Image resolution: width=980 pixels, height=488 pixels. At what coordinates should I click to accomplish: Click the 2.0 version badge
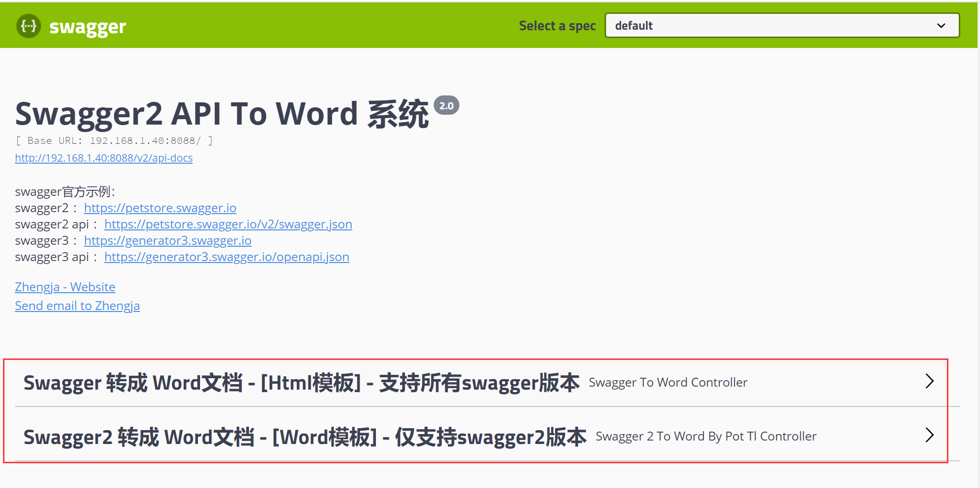point(447,105)
